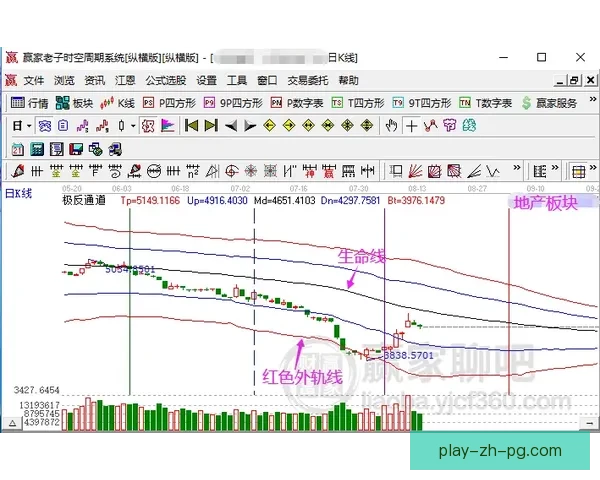Click the V-shaped wave line tool
600x480 pixels.
(493, 171)
